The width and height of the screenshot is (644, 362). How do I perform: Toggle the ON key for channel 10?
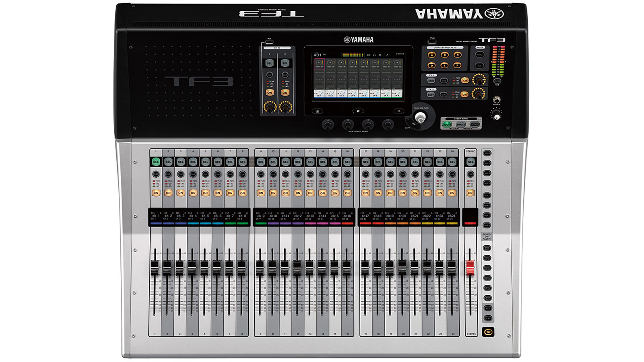click(273, 193)
